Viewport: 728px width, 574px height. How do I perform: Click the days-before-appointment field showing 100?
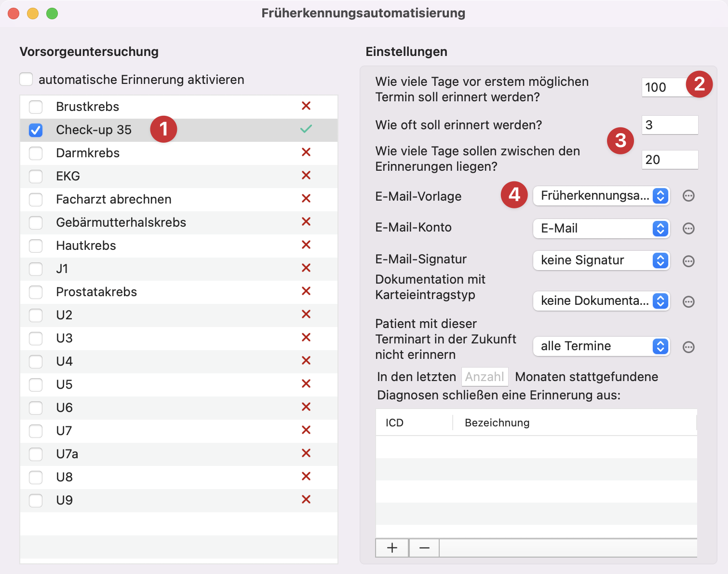[670, 87]
